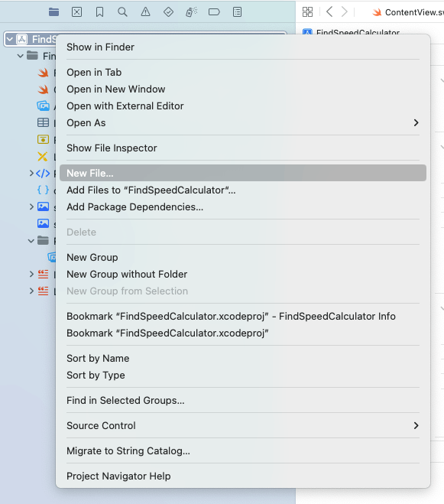Image resolution: width=444 pixels, height=504 pixels.
Task: Expand the second red strings file arrow
Action: (x=31, y=291)
